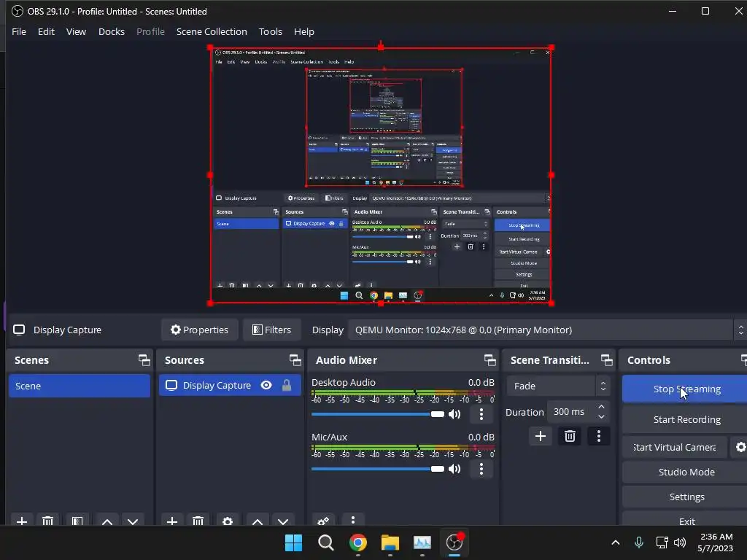Move source down arrow
Viewport: 747px width, 560px height.
(x=283, y=521)
